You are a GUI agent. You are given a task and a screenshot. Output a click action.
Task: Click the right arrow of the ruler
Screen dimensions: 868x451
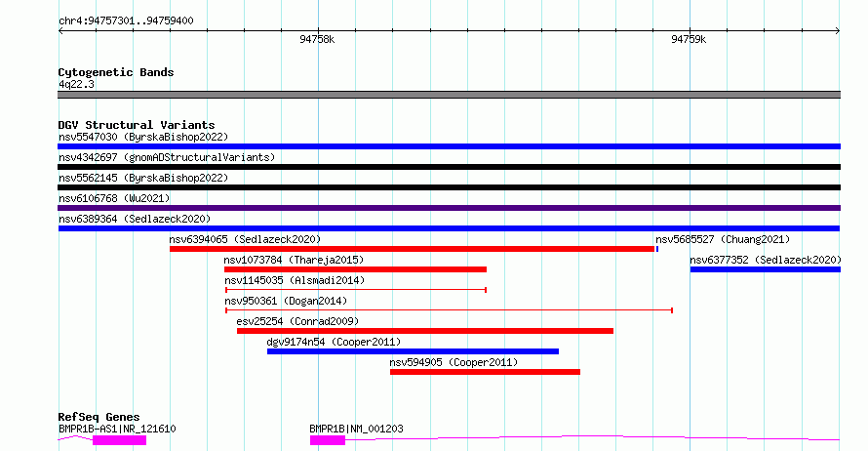coord(838,31)
